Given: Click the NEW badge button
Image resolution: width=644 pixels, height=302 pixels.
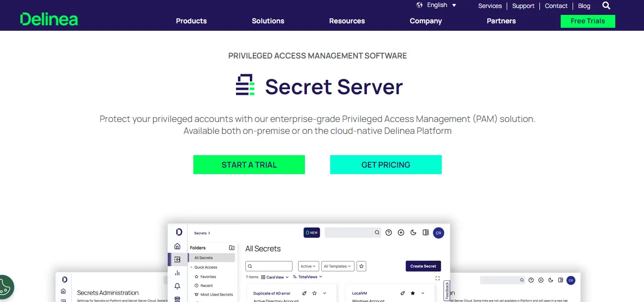Looking at the screenshot, I should tap(312, 232).
